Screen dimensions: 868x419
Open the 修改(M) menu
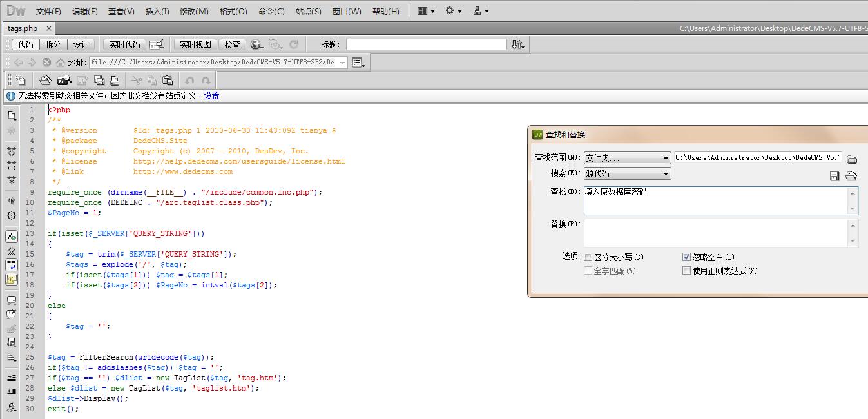coord(194,12)
